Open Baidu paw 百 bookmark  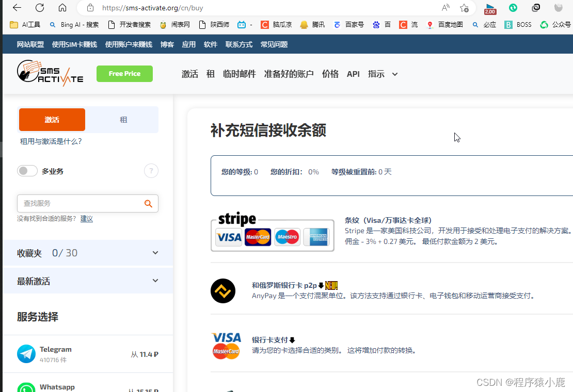coord(381,24)
